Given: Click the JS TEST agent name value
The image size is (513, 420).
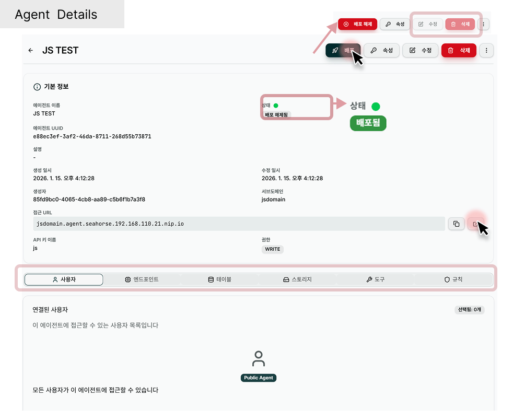Looking at the screenshot, I should 44,113.
